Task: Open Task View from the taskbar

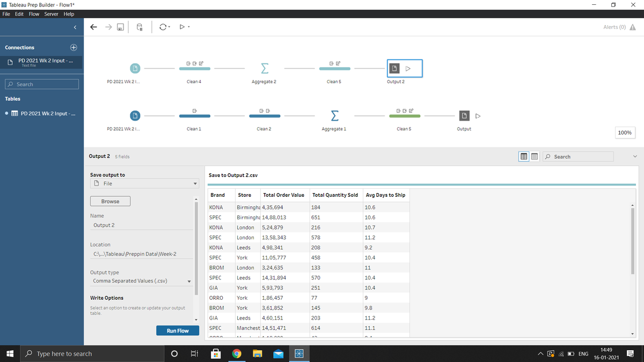Action: 195,354
